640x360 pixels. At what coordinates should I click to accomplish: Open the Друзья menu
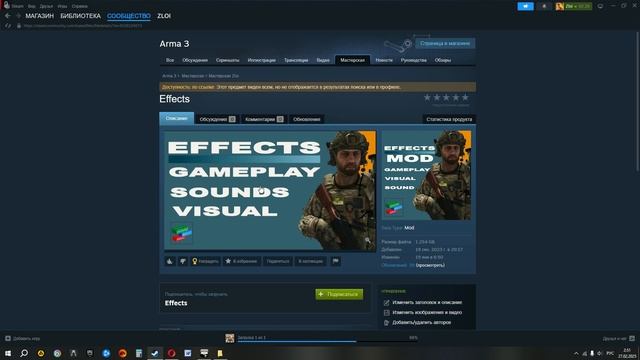[46, 6]
